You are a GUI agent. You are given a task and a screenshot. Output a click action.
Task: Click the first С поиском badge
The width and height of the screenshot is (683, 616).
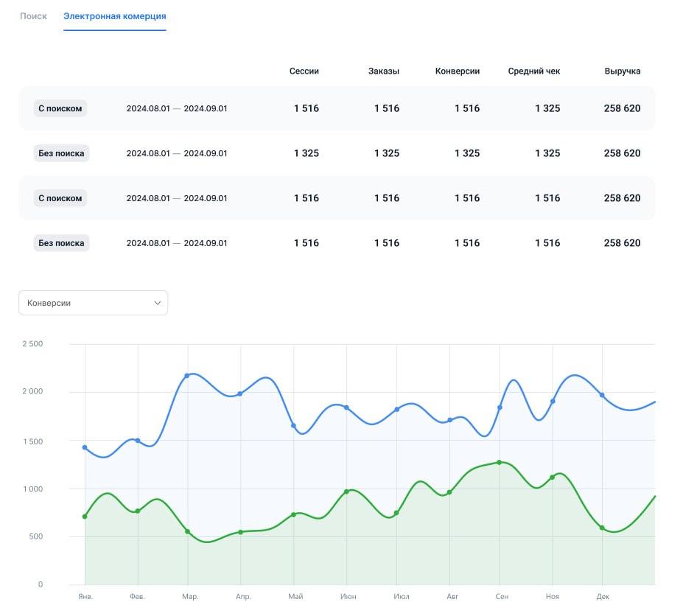click(x=60, y=108)
